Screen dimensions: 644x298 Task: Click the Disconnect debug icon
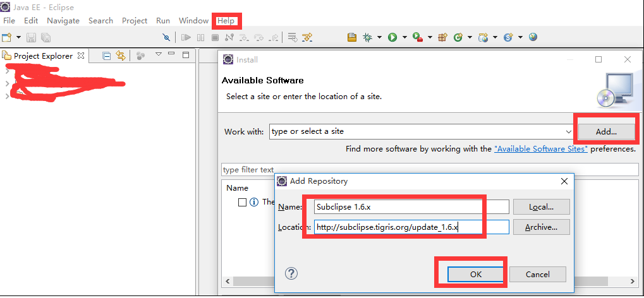[229, 38]
